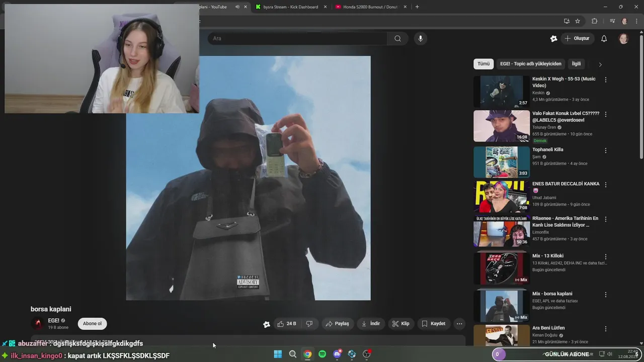Image resolution: width=644 pixels, height=362 pixels.
Task: Open Chrome media control icon
Action: [x=612, y=21]
